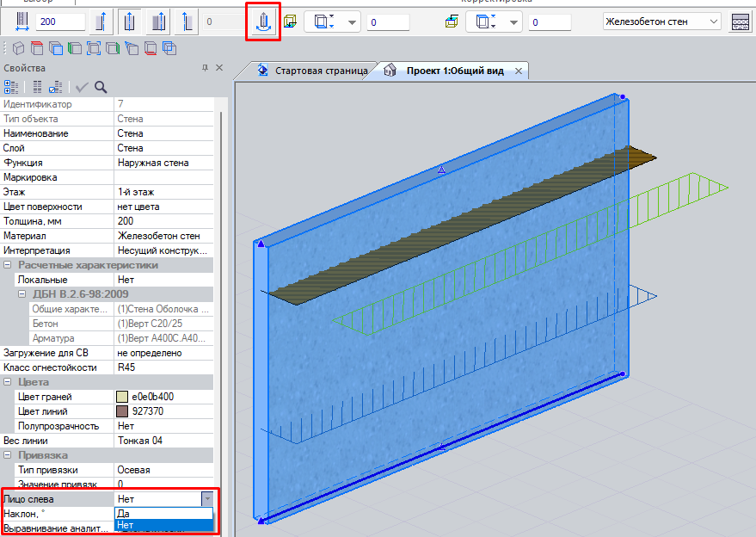
Task: Click the flip wall icon highlighted in red
Action: [263, 22]
